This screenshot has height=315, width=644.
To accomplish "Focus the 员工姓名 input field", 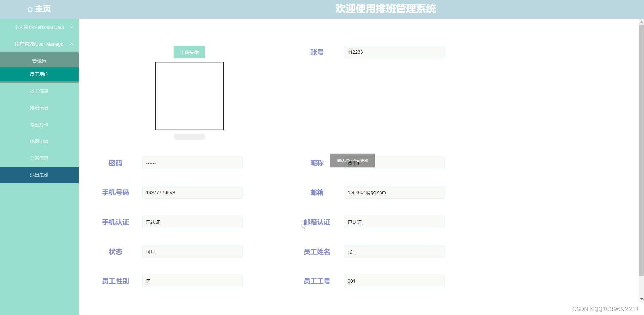I will [394, 252].
